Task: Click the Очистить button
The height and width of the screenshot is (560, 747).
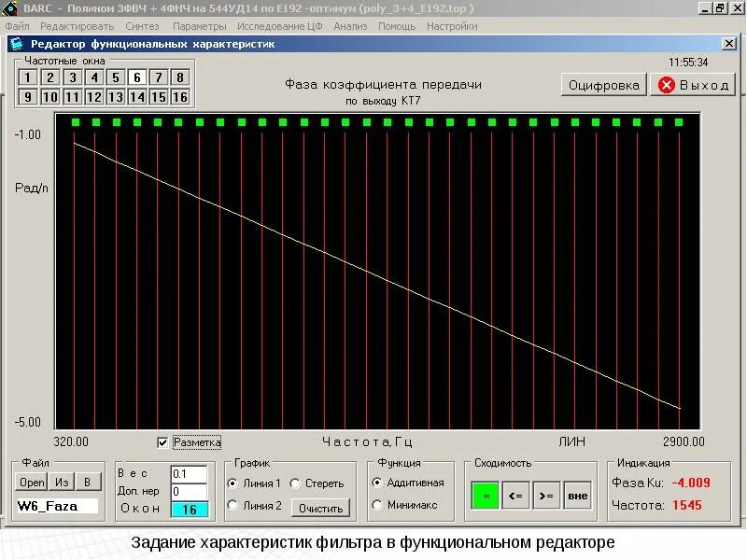Action: click(320, 508)
